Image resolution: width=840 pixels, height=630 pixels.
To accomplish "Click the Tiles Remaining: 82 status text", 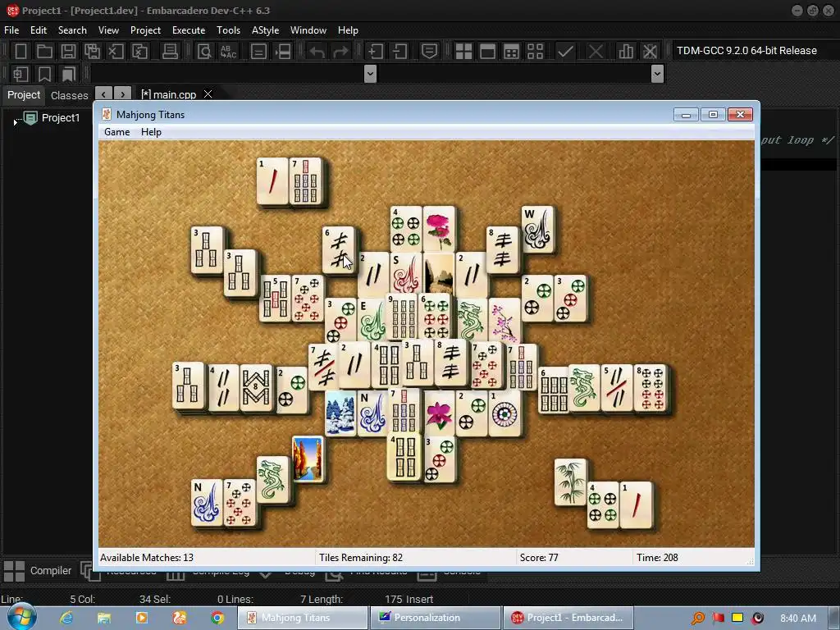I will (x=361, y=558).
